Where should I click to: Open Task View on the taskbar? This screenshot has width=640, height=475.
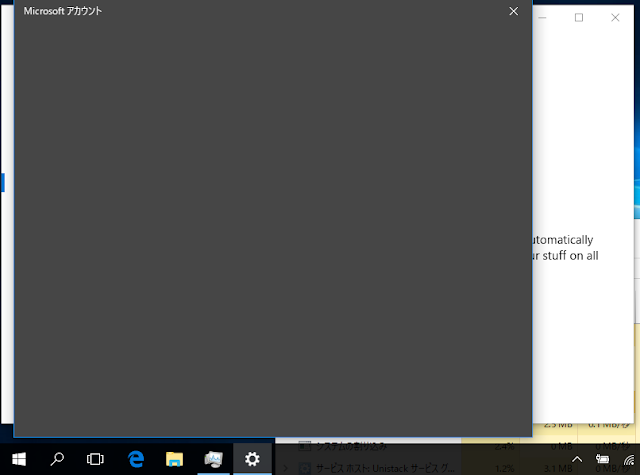pos(95,459)
